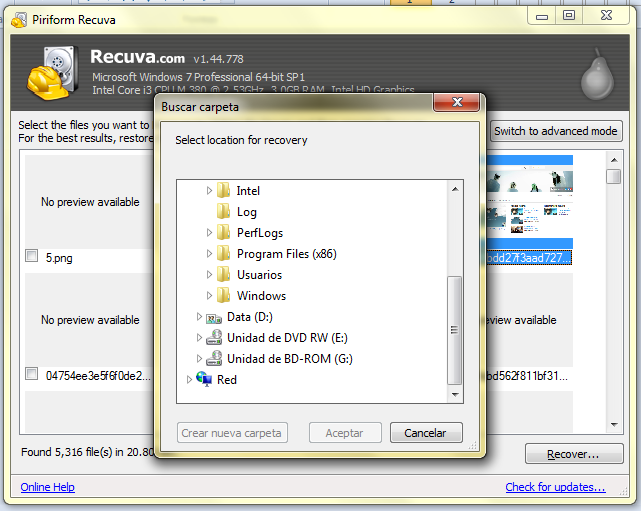The image size is (641, 511).
Task: Expand the Windows folder tree arrow
Action: (210, 296)
